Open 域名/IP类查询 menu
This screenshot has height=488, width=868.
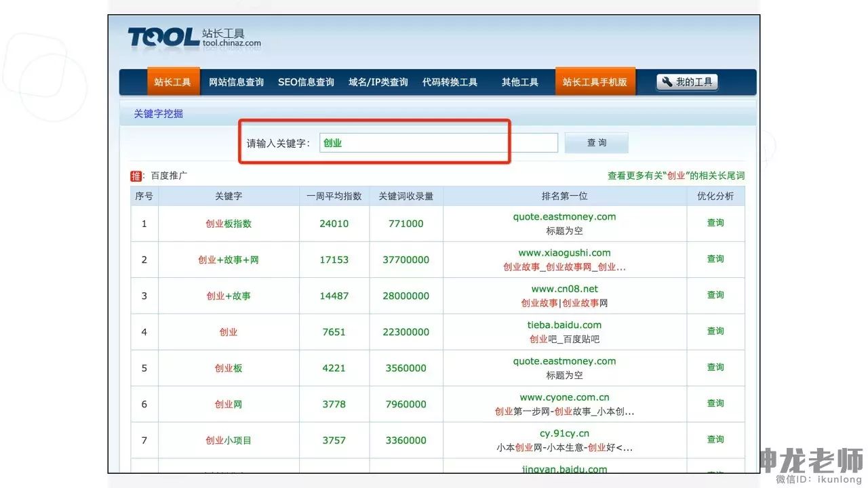click(x=378, y=82)
